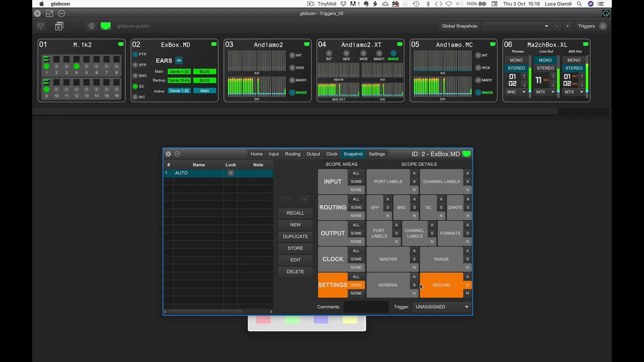644x362 pixels.
Task: Open the Line Out MTX source dropdown
Action: (x=545, y=92)
